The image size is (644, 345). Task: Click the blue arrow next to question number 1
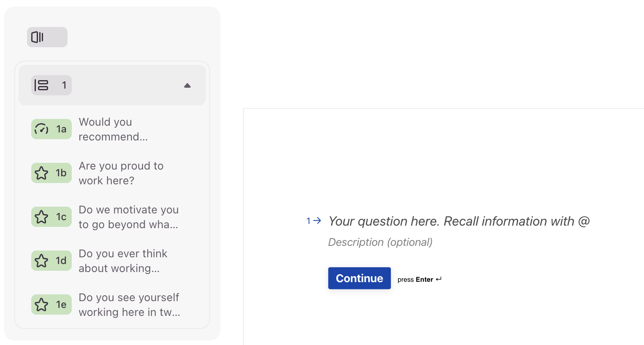point(317,221)
